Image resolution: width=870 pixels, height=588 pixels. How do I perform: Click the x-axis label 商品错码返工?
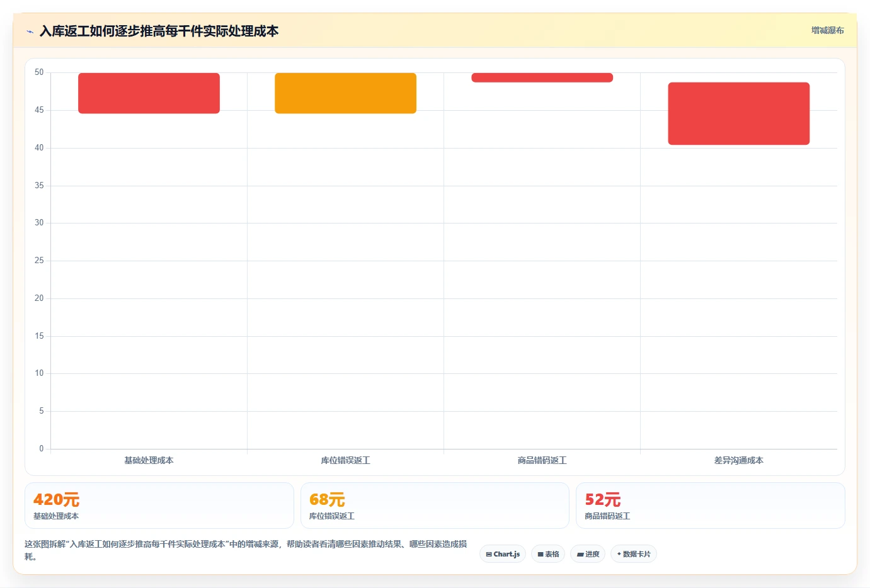(542, 460)
